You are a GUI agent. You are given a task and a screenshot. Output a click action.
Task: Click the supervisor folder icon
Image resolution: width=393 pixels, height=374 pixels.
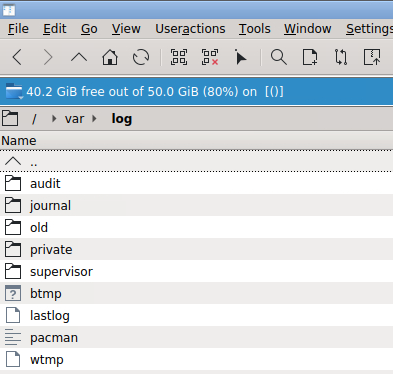pyautogui.click(x=13, y=271)
